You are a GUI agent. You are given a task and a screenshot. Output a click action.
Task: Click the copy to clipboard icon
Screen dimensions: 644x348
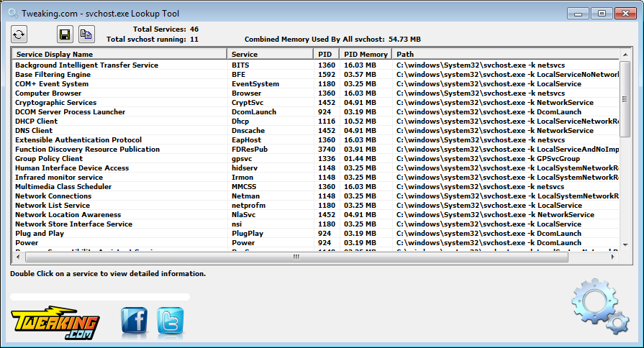pyautogui.click(x=86, y=34)
